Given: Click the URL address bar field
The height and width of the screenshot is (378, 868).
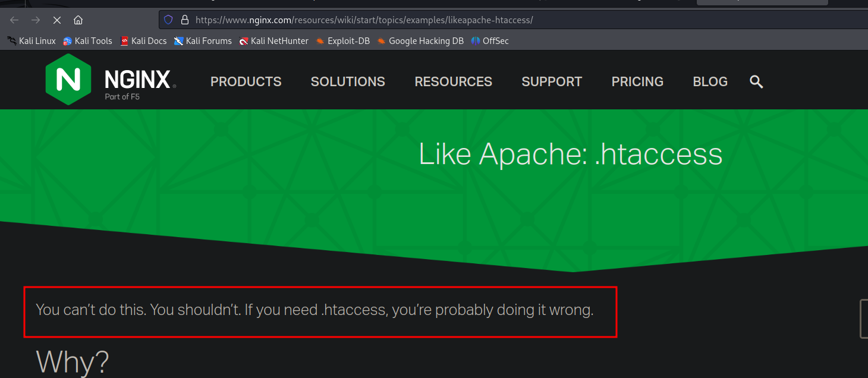Looking at the screenshot, I should [x=476, y=20].
